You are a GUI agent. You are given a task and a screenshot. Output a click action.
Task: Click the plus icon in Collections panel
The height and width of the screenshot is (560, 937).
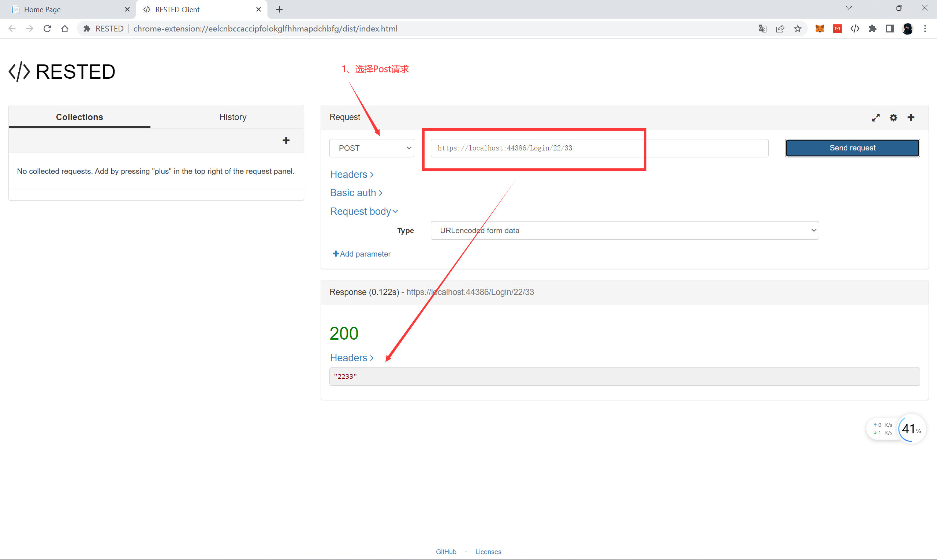286,141
